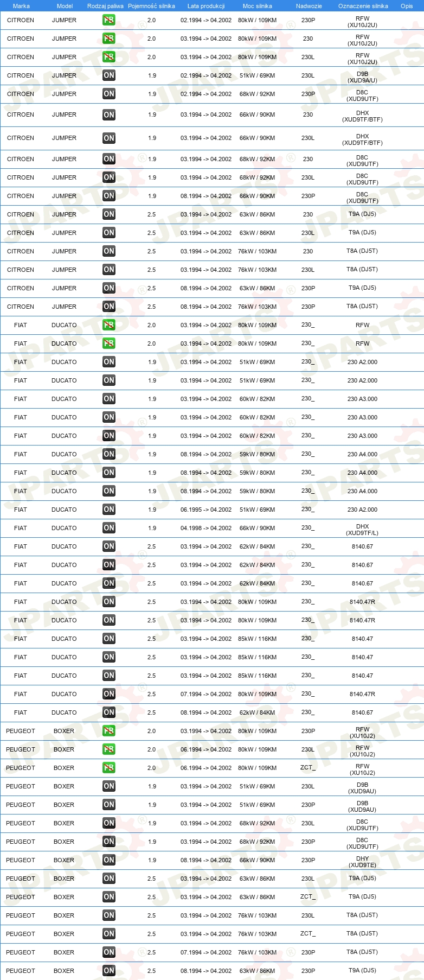Select the Rodzaj paliwa column header

[x=105, y=6]
